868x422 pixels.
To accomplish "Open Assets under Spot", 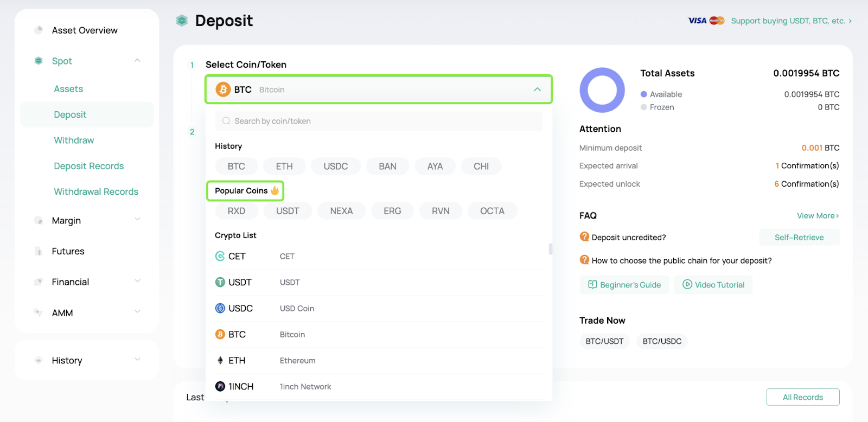I will 68,89.
